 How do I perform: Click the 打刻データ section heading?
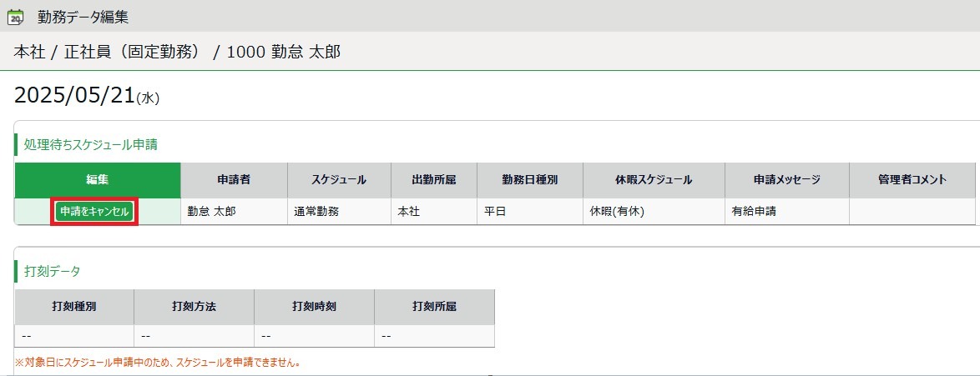[x=52, y=271]
